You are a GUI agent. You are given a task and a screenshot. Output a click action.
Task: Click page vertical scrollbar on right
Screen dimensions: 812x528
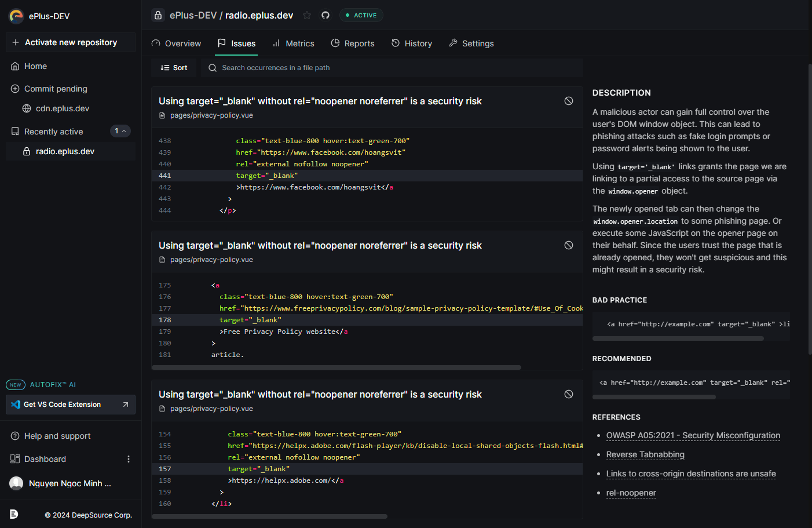click(810, 209)
